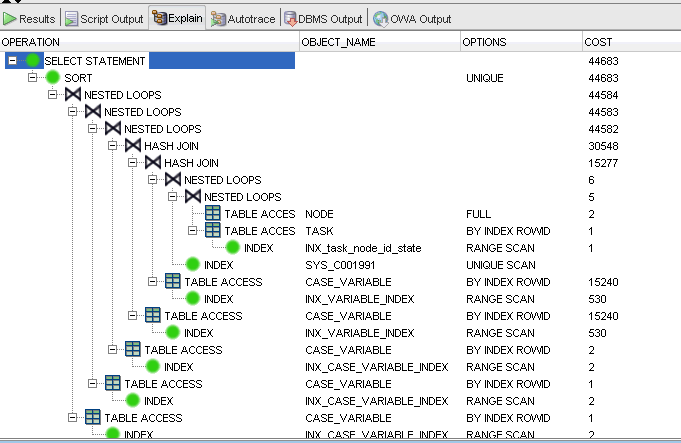681x443 pixels.
Task: Click join icon on NESTED LOOPS cost 44584
Action: click(x=73, y=95)
